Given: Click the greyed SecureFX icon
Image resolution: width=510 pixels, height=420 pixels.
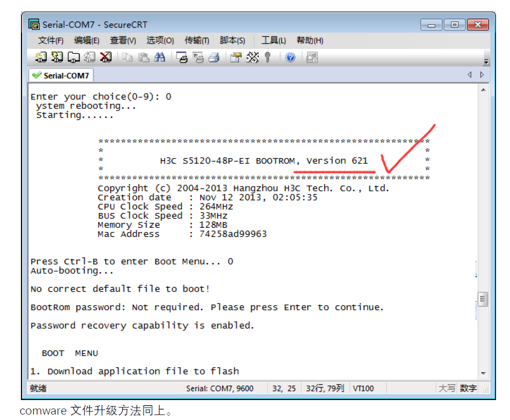Looking at the screenshot, I should [x=312, y=57].
